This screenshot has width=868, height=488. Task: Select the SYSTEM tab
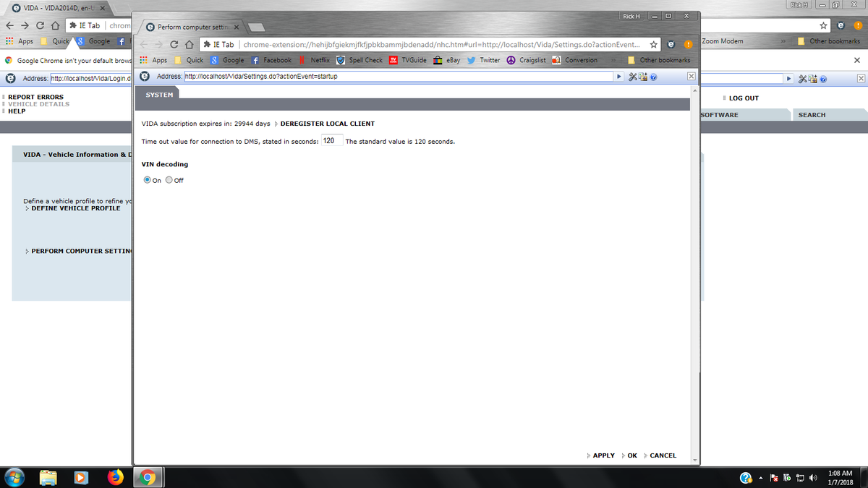coord(159,95)
